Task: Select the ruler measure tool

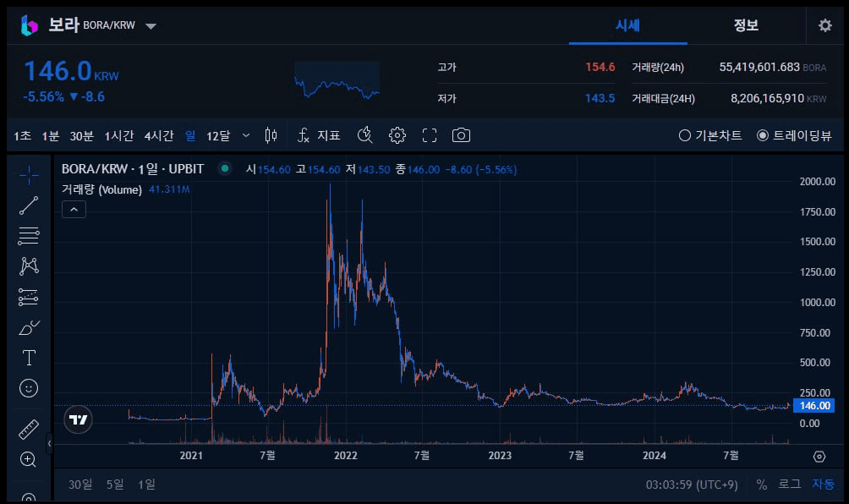Action: pyautogui.click(x=29, y=430)
